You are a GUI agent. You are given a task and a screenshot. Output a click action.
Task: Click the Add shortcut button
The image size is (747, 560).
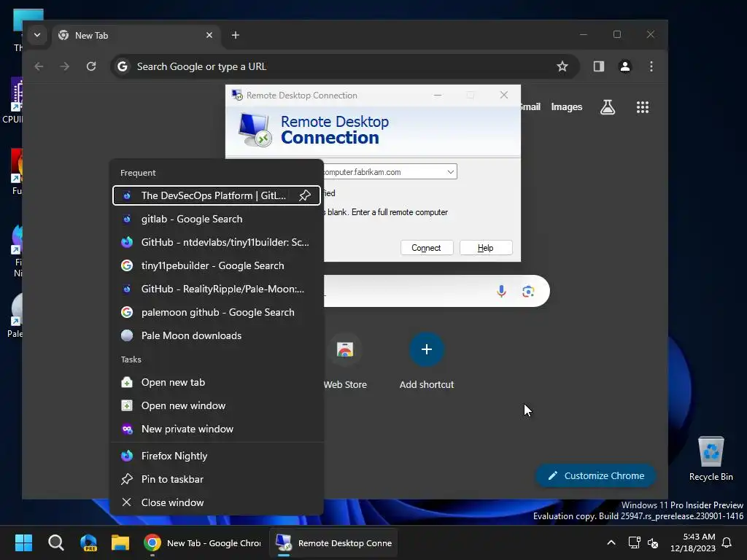point(426,362)
